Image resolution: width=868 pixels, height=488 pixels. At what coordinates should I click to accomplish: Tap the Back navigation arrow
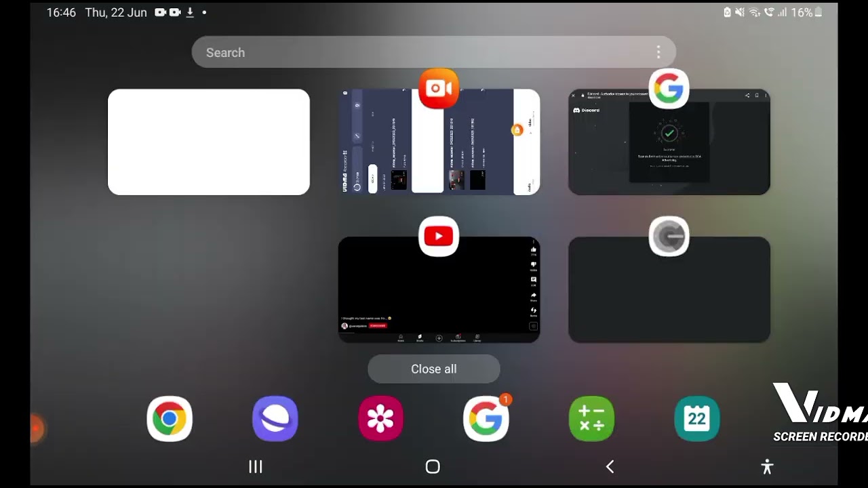click(610, 466)
